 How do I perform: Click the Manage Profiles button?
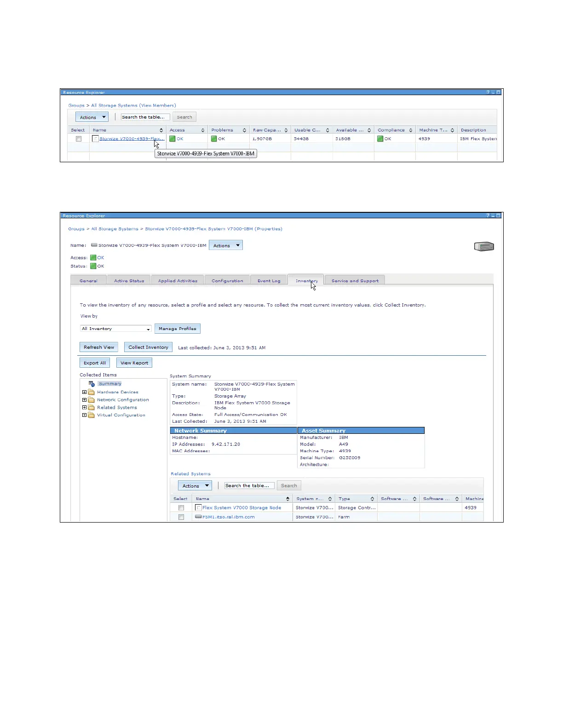(178, 329)
